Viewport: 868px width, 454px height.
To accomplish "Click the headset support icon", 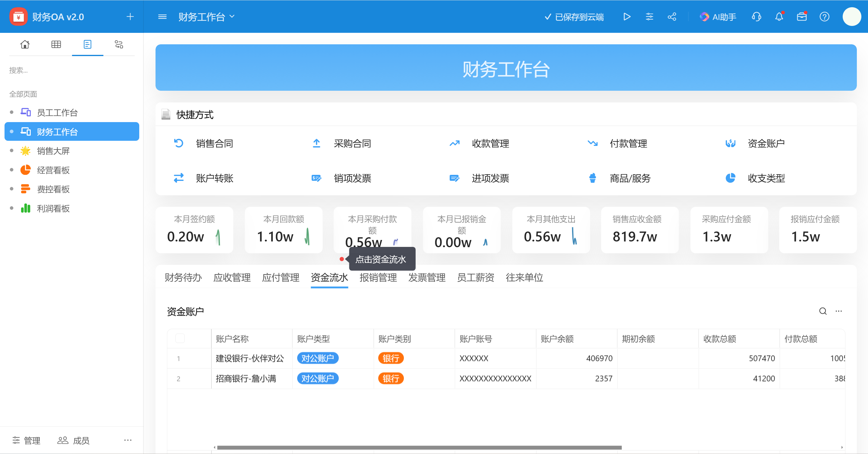I will point(756,17).
